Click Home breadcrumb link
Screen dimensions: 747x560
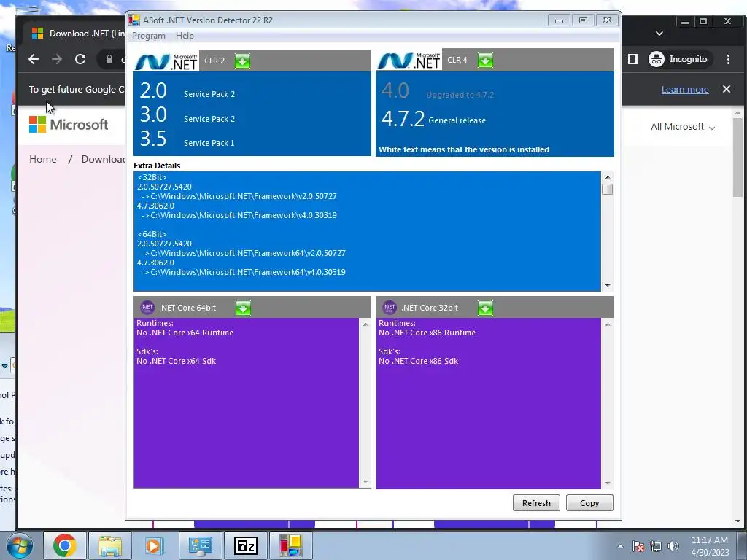click(43, 159)
